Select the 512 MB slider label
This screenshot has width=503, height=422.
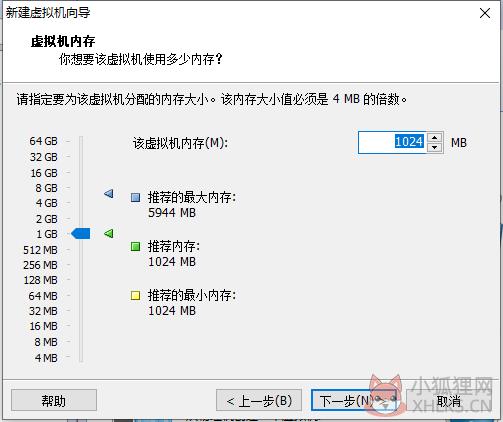coord(40,250)
